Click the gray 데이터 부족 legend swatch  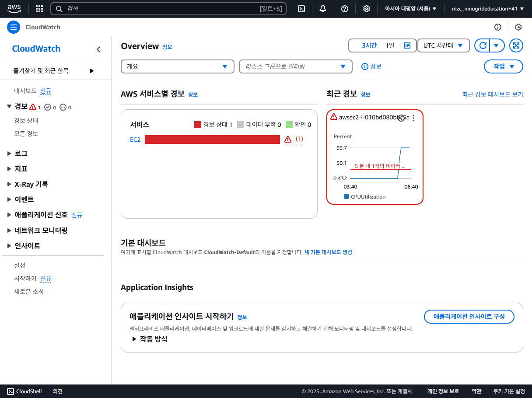240,125
